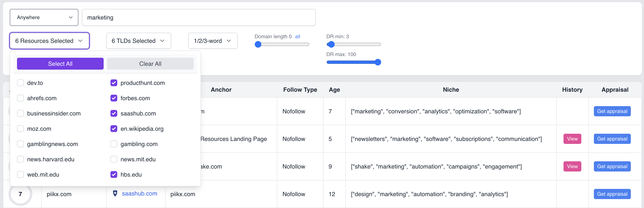Click the marketing search input field

[199, 17]
